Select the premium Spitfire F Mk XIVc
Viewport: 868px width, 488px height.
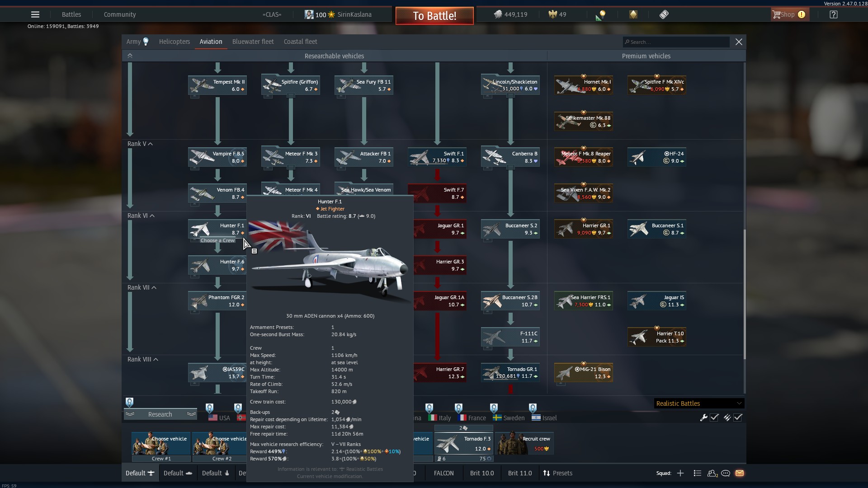pyautogui.click(x=657, y=85)
